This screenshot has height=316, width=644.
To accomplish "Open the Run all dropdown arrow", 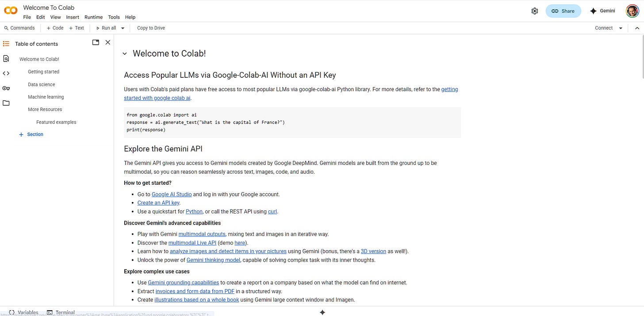I will click(123, 27).
